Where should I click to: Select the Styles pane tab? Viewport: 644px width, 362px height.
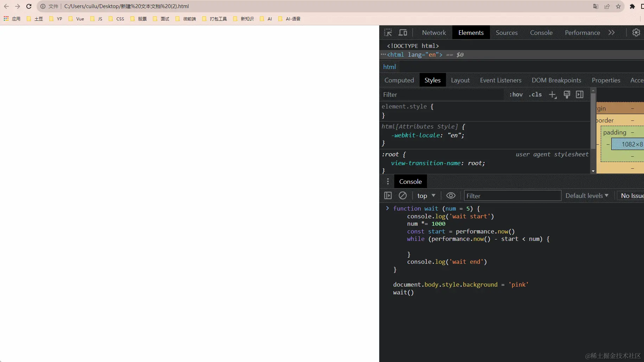tap(432, 80)
